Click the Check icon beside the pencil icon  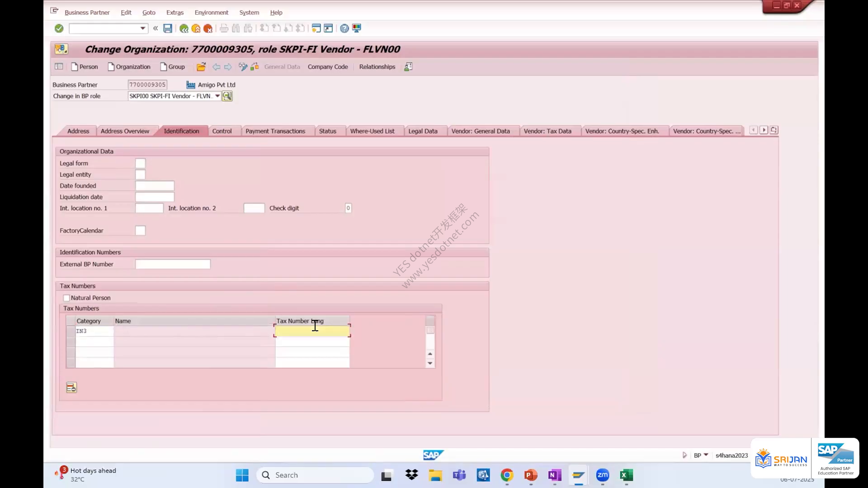(x=255, y=67)
